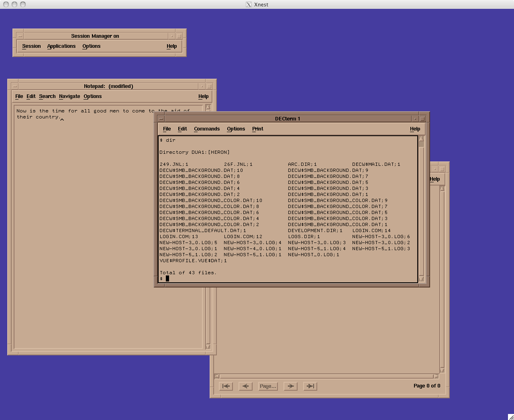The image size is (514, 420).
Task: Click the horizontal scrollbar track in the page viewer
Action: pyautogui.click(x=327, y=376)
